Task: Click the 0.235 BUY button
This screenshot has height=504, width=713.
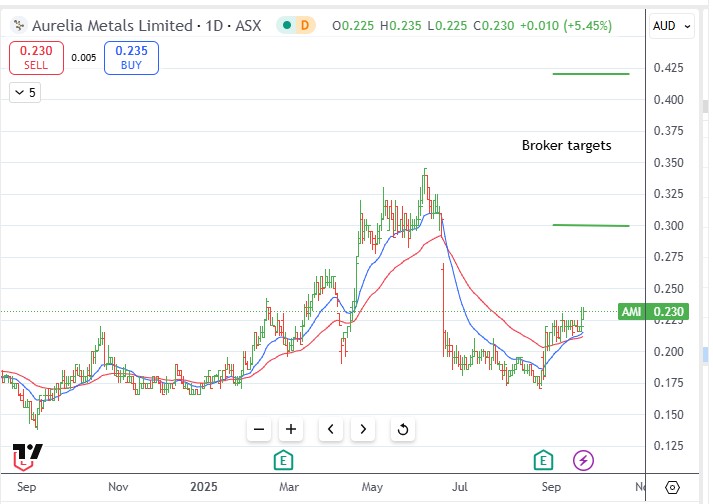Action: pyautogui.click(x=131, y=58)
